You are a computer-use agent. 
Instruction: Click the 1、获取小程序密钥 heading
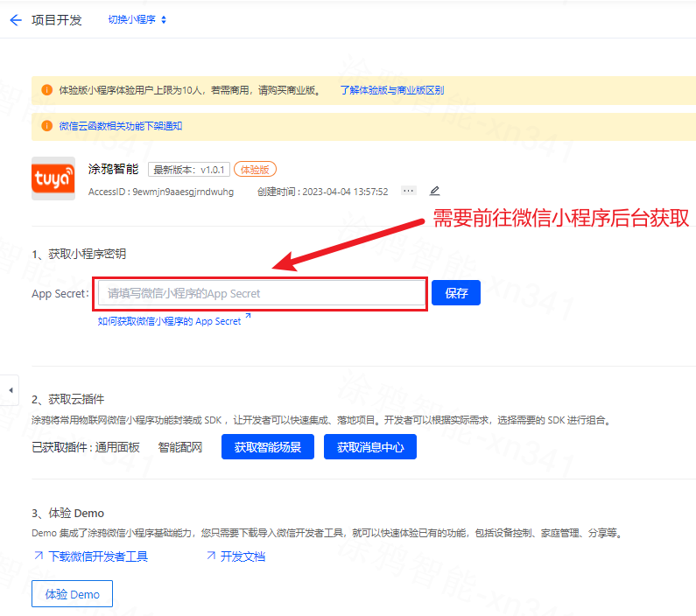coord(79,254)
